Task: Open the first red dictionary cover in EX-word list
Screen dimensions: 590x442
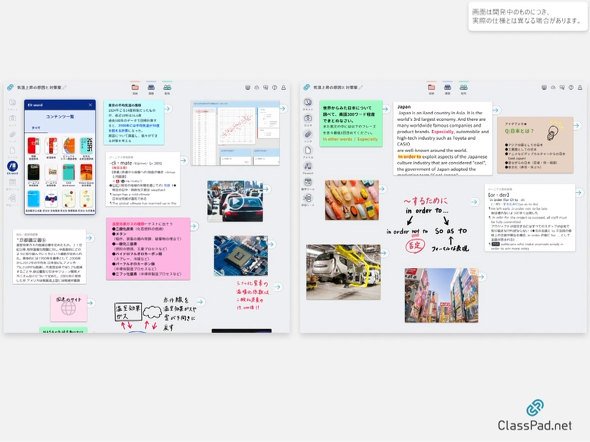Action: [33, 146]
